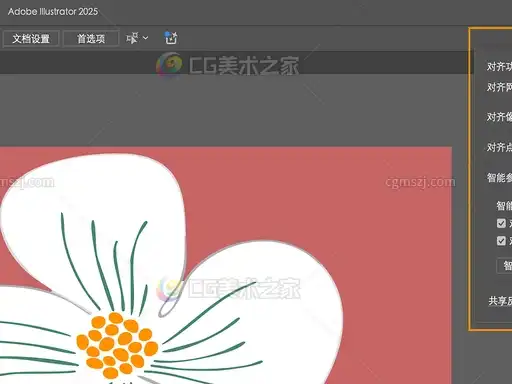The height and width of the screenshot is (384, 512).
Task: Expand the chevron next to the align-selection icon
Action: point(146,38)
